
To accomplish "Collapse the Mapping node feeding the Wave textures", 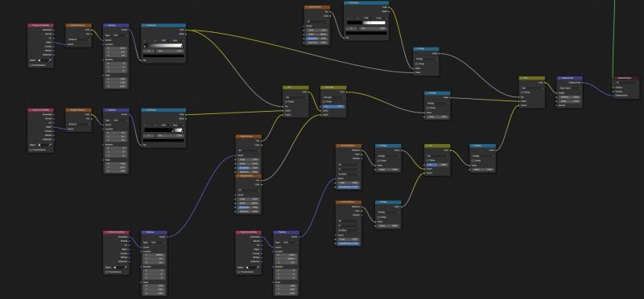I will pyautogui.click(x=143, y=232).
